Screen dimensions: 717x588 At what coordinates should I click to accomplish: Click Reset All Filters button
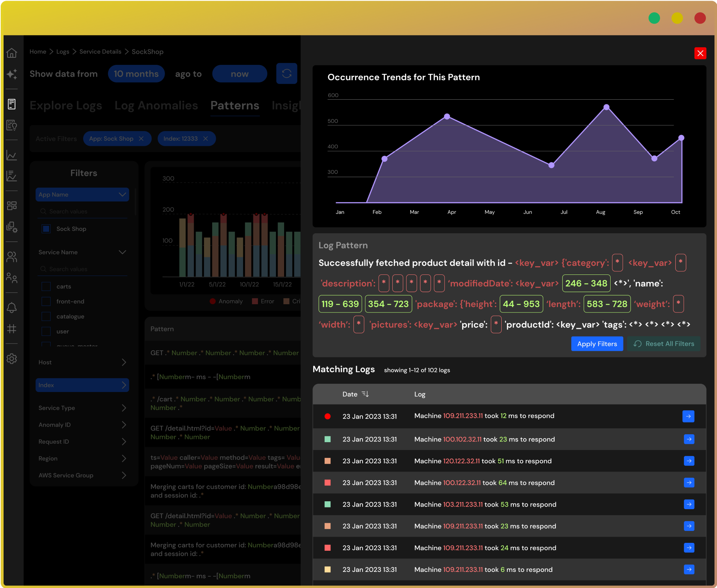(664, 344)
